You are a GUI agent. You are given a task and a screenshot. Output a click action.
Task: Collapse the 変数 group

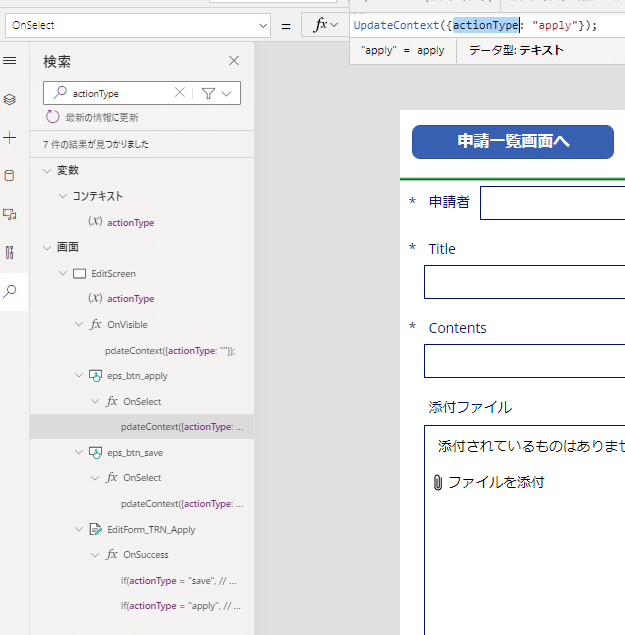(x=47, y=171)
